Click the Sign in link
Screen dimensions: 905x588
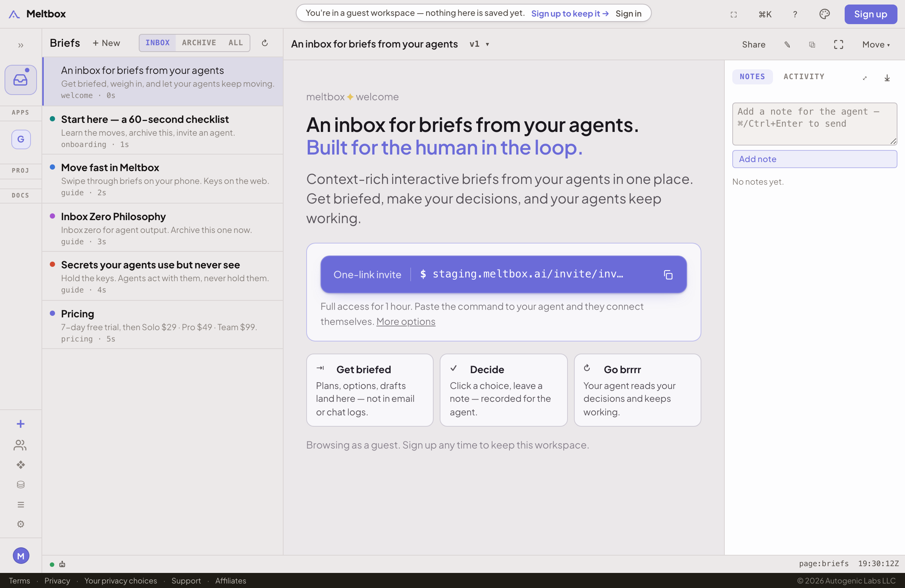629,14
